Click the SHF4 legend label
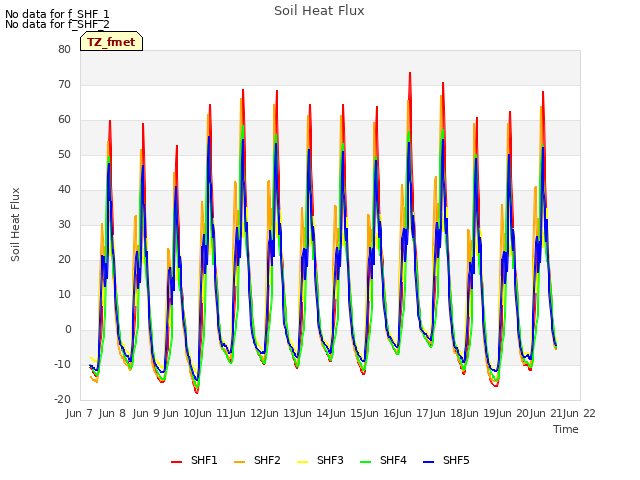Viewport: 640px width, 480px height. pyautogui.click(x=393, y=460)
